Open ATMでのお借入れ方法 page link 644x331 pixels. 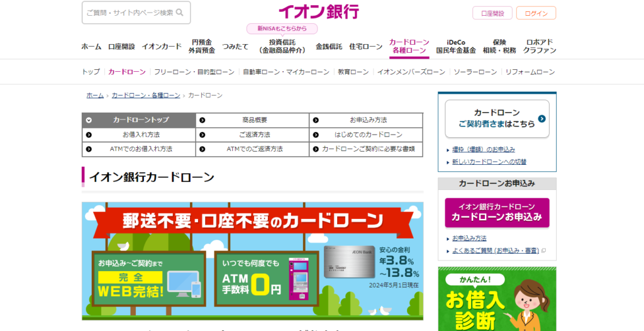(139, 149)
